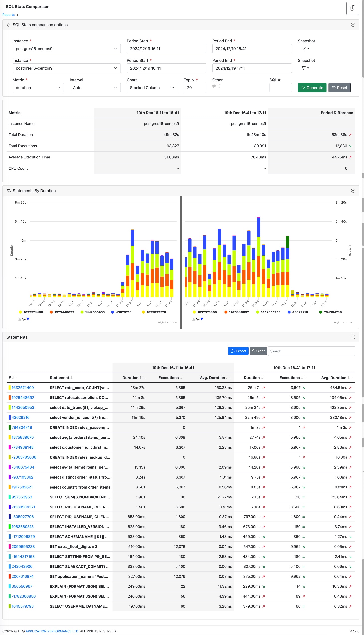364x635 pixels.
Task: Open statement 1925448692 link
Action: point(23,397)
